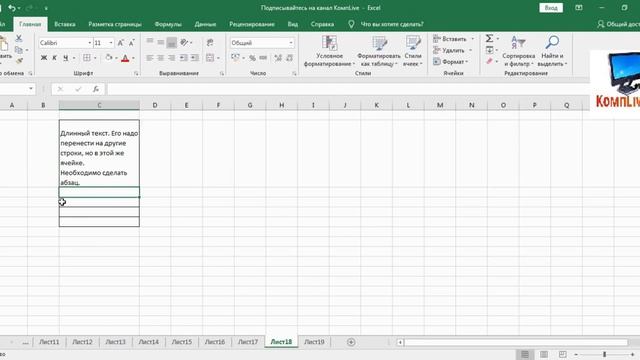Open the Формулы ribbon tab
This screenshot has height=360, width=640.
(x=168, y=24)
